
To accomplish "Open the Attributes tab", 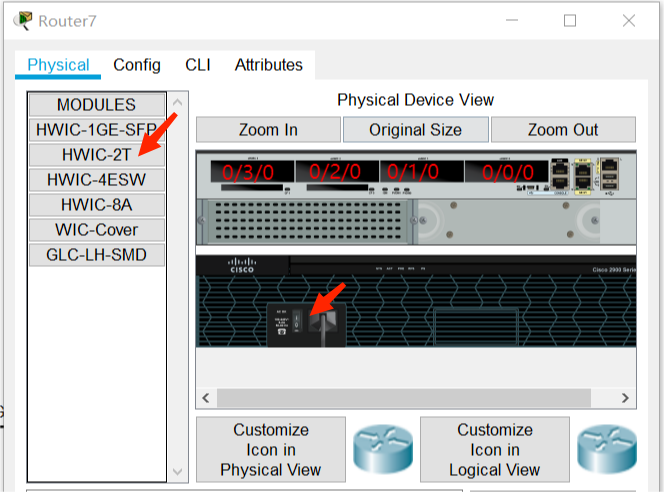I will click(x=268, y=65).
